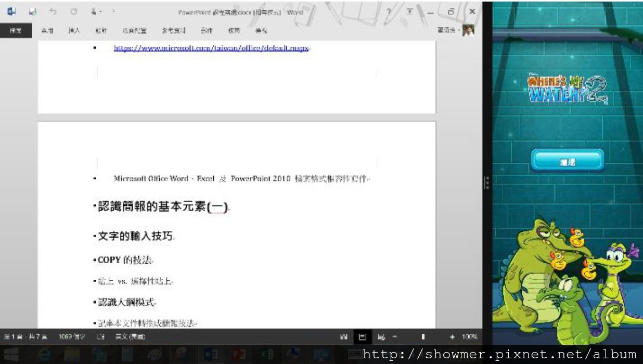Viewport: 643px width, 364px height.
Task: Click the heading 'COPY 的技法'
Action: [125, 259]
